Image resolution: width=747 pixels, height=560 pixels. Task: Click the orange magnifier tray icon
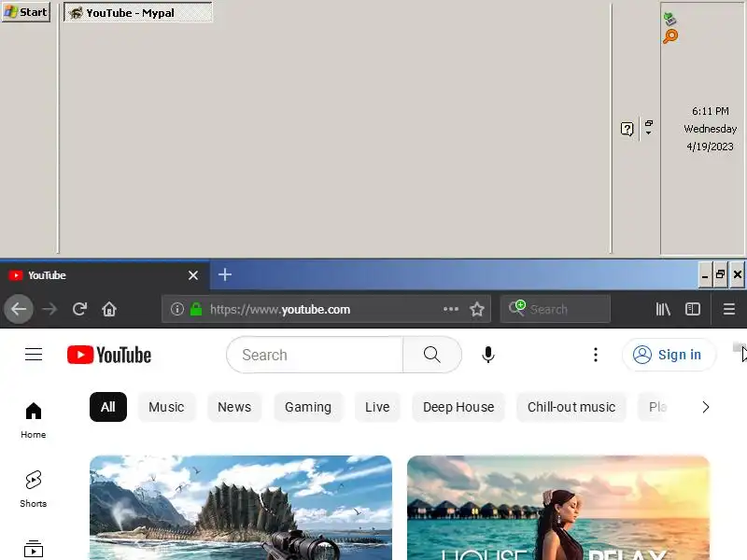click(x=670, y=36)
